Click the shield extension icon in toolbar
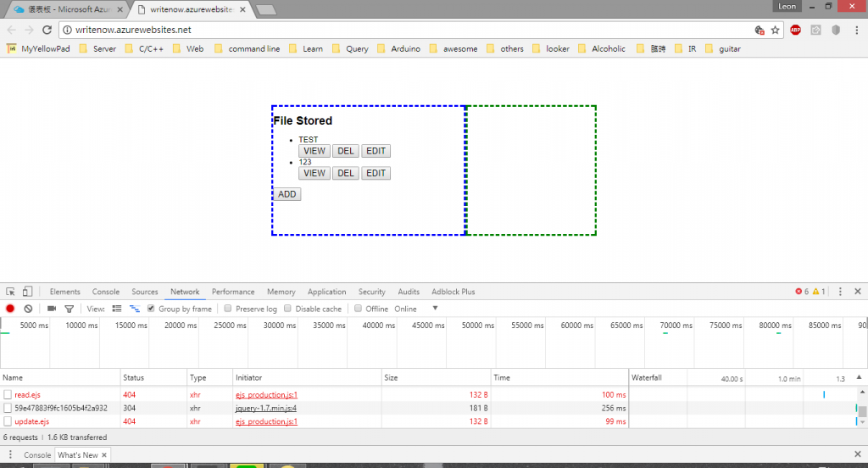The width and height of the screenshot is (868, 468). pyautogui.click(x=836, y=30)
